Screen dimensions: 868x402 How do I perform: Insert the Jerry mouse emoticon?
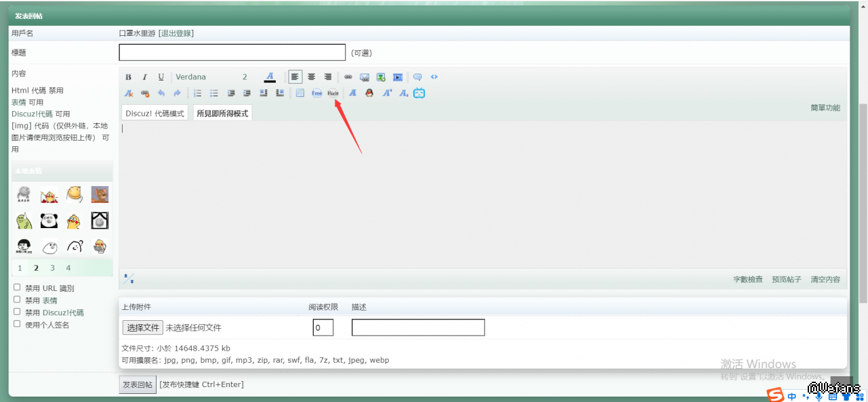tap(100, 194)
